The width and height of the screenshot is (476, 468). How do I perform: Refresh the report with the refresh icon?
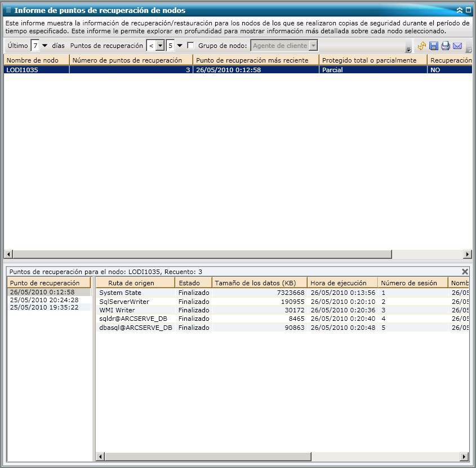pos(422,46)
